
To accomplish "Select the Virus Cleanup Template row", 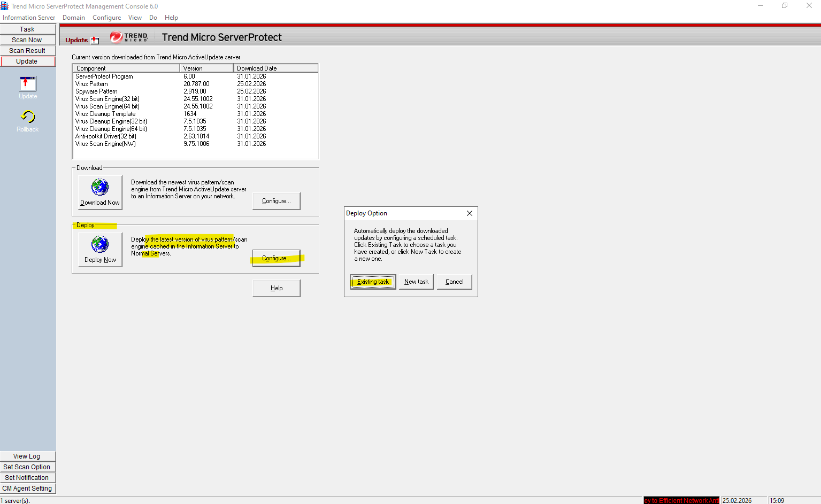I will (195, 114).
